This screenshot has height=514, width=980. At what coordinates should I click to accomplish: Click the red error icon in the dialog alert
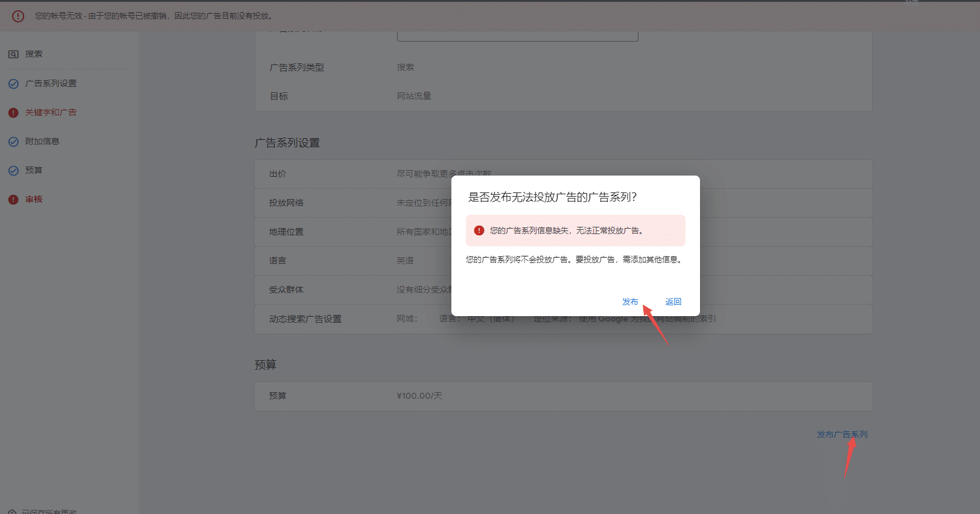pos(479,230)
